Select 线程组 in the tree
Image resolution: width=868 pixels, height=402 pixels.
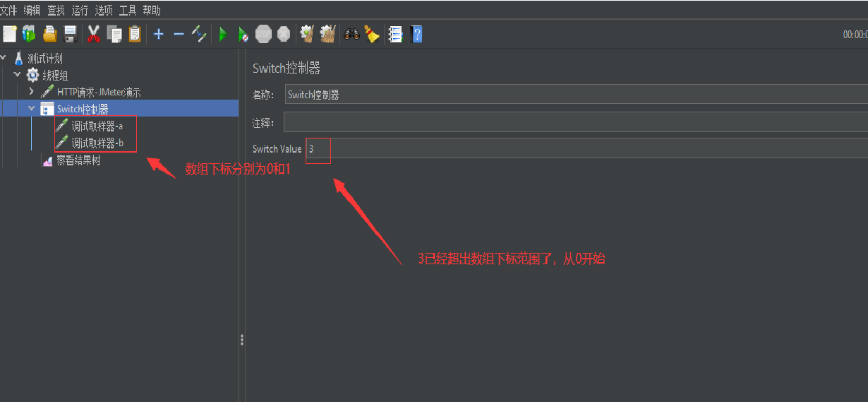click(x=55, y=75)
